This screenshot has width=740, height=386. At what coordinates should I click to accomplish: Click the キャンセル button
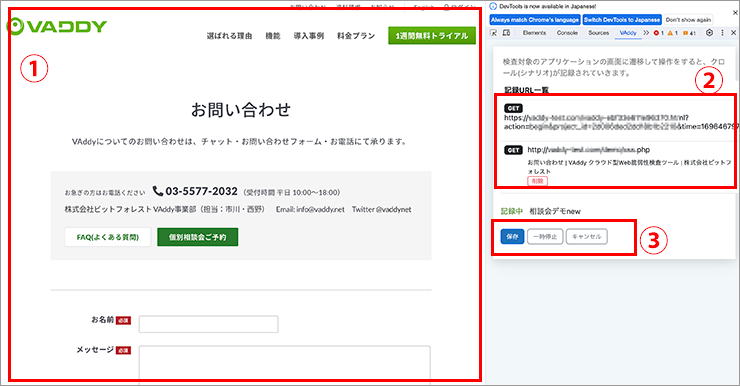coord(587,237)
